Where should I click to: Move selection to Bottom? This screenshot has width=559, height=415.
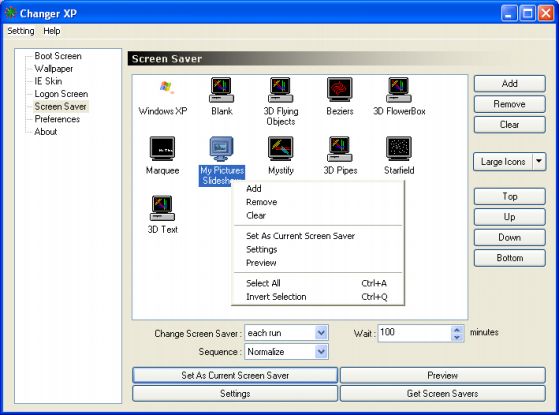[x=509, y=258]
